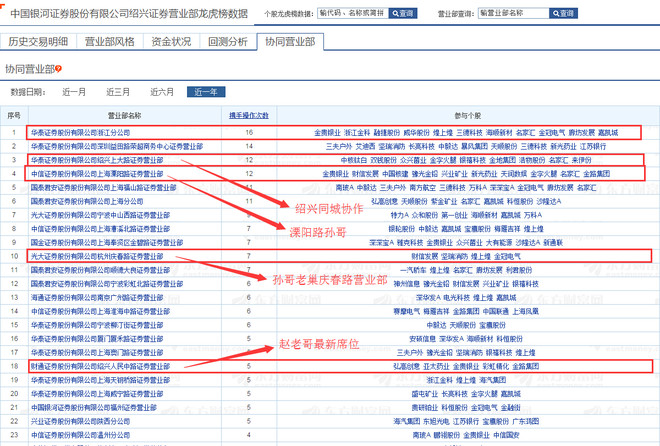Click the orange help icon beside 协同营业部

59,69
